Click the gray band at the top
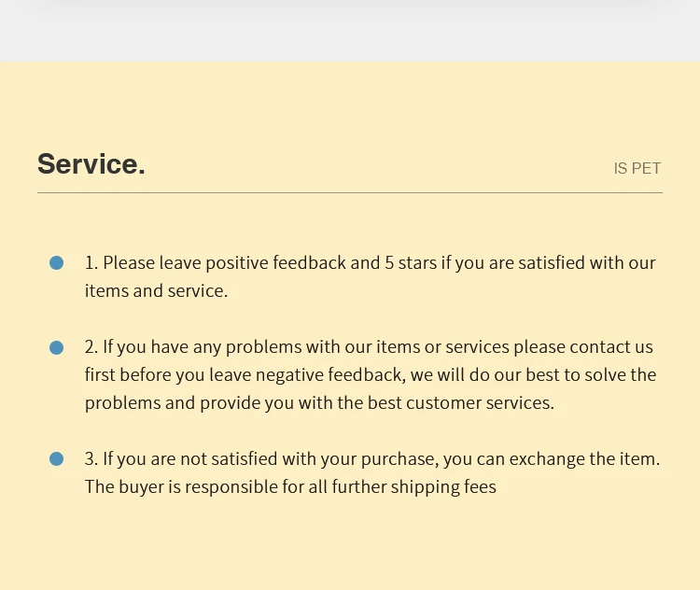Viewport: 700px width, 590px height. click(x=350, y=30)
